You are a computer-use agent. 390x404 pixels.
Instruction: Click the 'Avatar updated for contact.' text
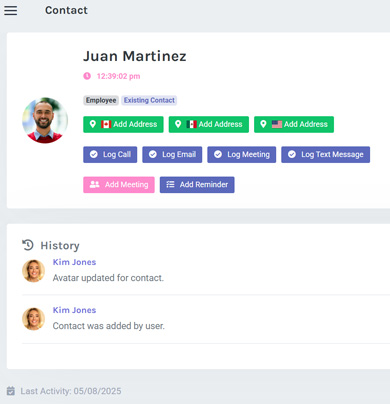click(x=108, y=278)
